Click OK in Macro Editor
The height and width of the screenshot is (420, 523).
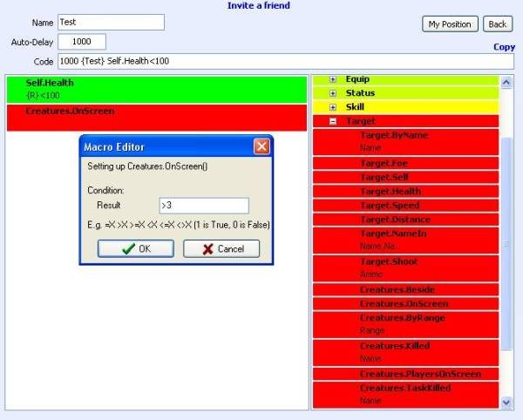[135, 249]
